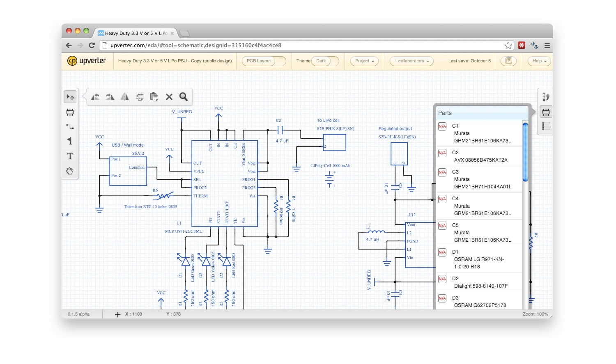Screen dimensions: 616x364
Task: Open the Help dropdown menu
Action: pyautogui.click(x=539, y=61)
